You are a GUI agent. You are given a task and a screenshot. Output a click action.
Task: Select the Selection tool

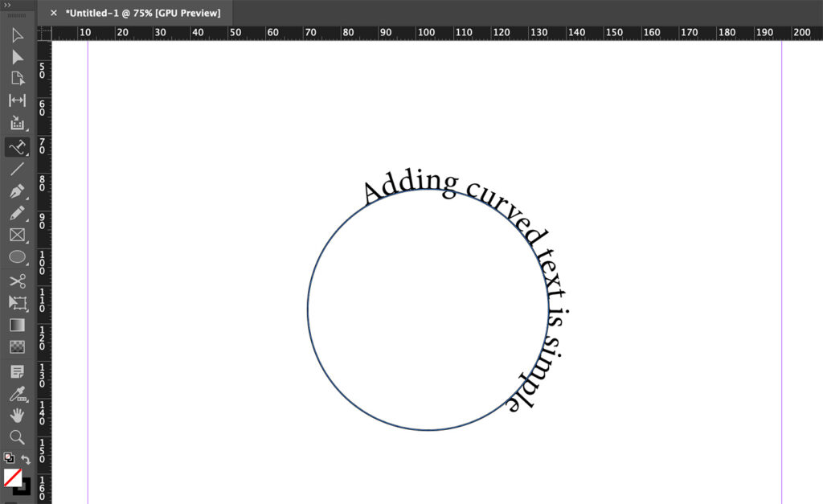[18, 35]
